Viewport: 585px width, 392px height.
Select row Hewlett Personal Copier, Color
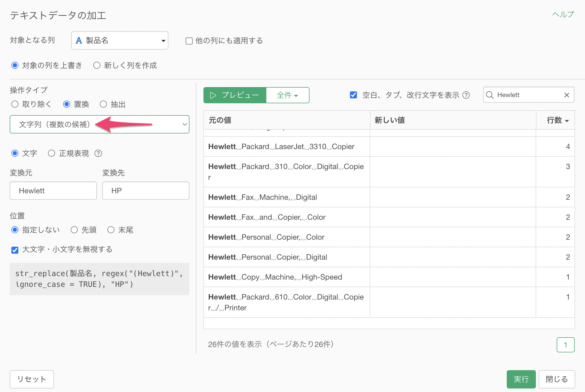[389, 237]
